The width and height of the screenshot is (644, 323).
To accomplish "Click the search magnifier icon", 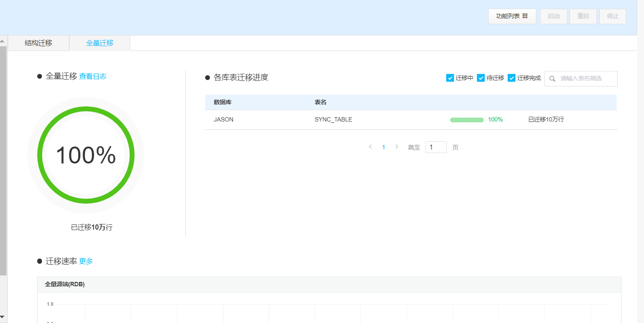I will (552, 79).
